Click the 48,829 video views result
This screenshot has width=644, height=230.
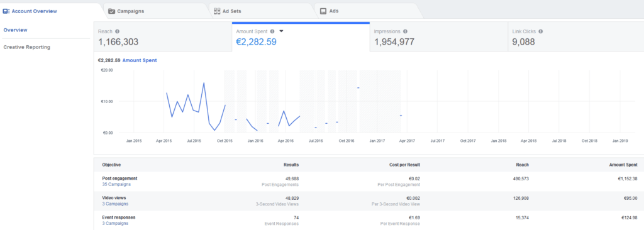(x=291, y=197)
